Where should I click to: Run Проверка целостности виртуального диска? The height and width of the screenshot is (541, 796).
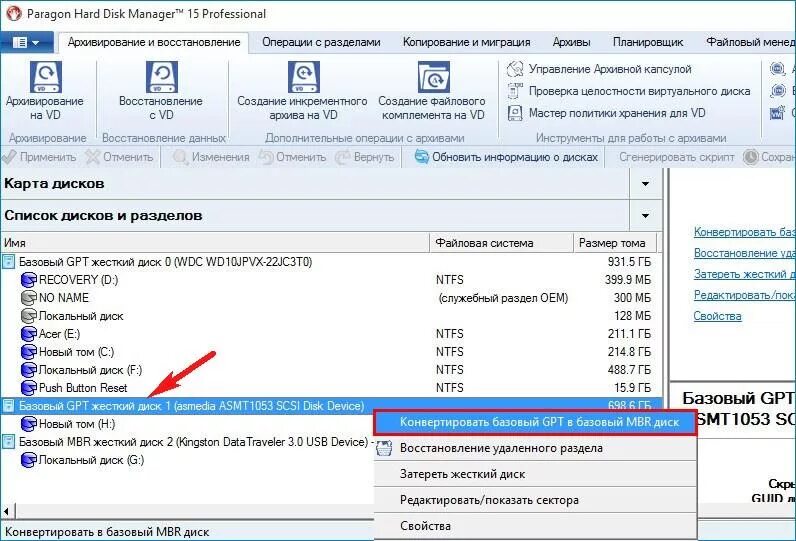628,91
